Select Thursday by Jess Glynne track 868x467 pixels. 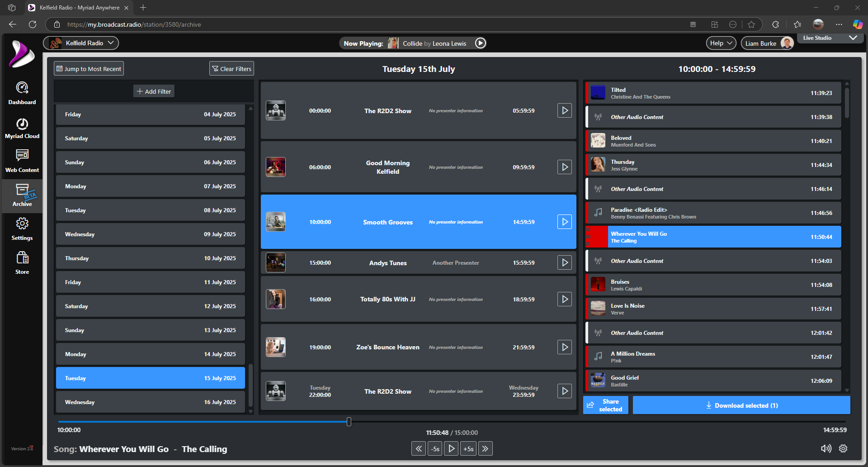click(x=713, y=165)
